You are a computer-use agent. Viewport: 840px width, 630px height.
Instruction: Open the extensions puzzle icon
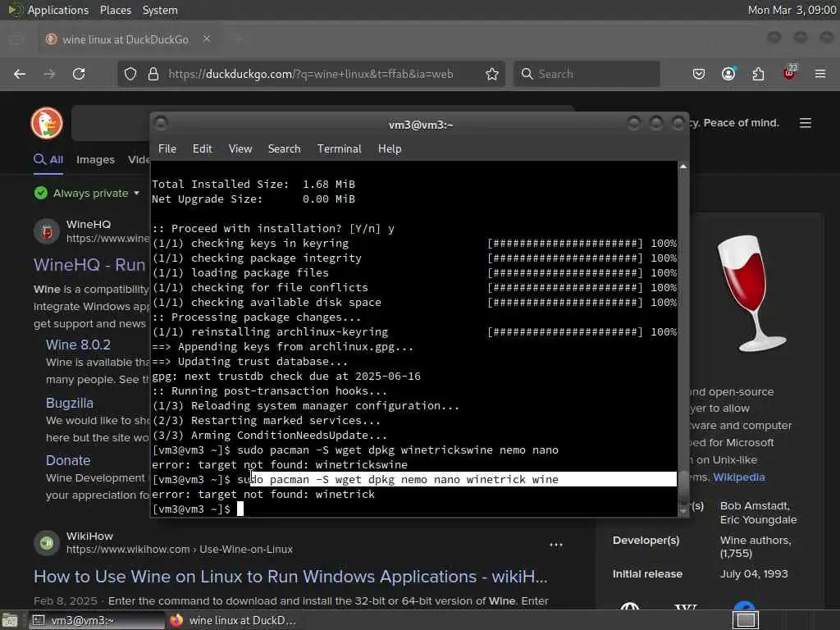759,74
